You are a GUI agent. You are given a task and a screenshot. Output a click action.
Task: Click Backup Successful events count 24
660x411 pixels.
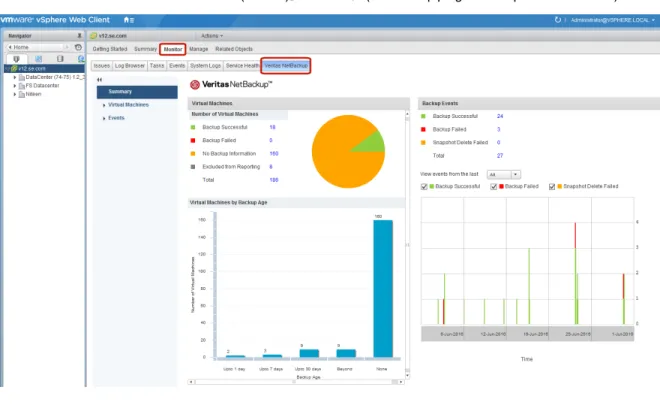pyautogui.click(x=500, y=116)
